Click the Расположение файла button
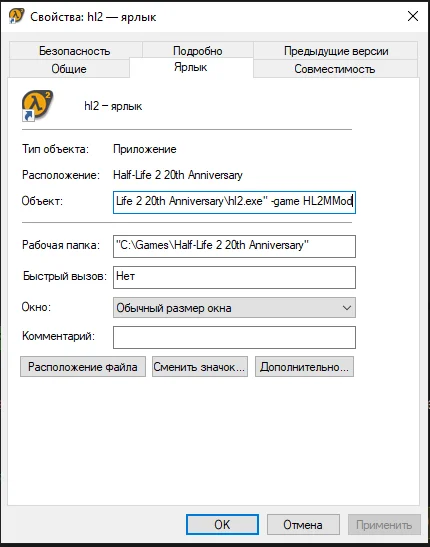This screenshot has height=547, width=430. click(83, 367)
